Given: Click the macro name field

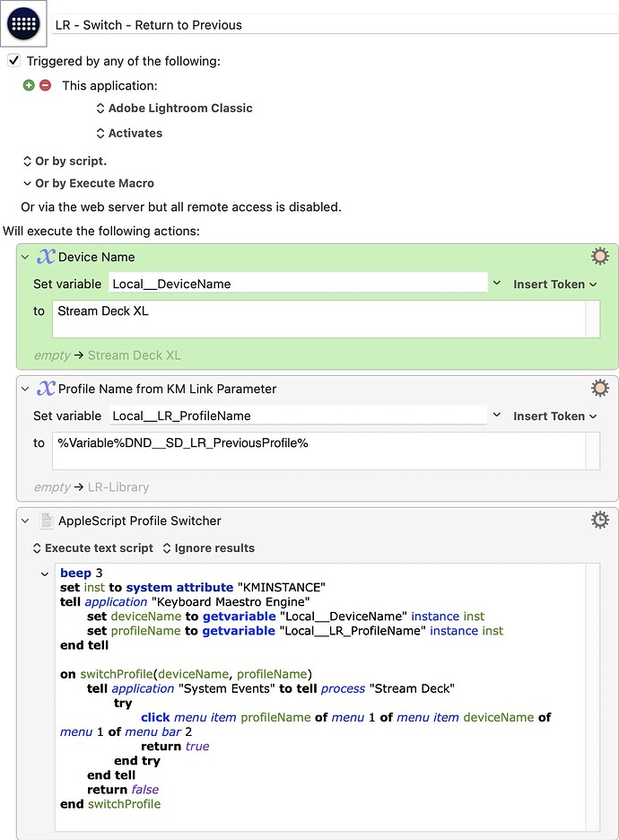Looking at the screenshot, I should tap(332, 25).
